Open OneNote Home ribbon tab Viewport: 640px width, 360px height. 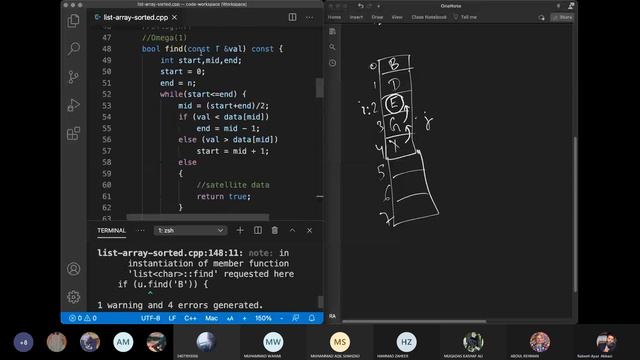pyautogui.click(x=334, y=17)
